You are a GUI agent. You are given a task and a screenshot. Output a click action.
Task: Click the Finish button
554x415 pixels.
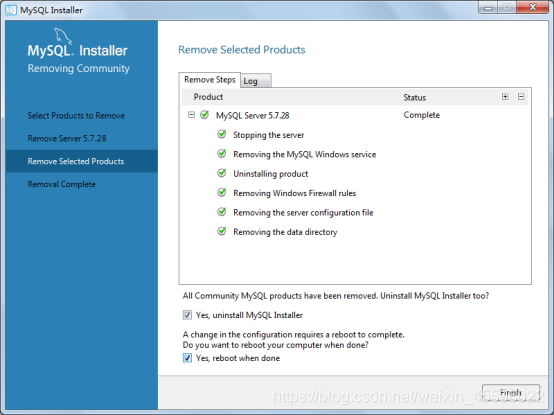pos(511,392)
